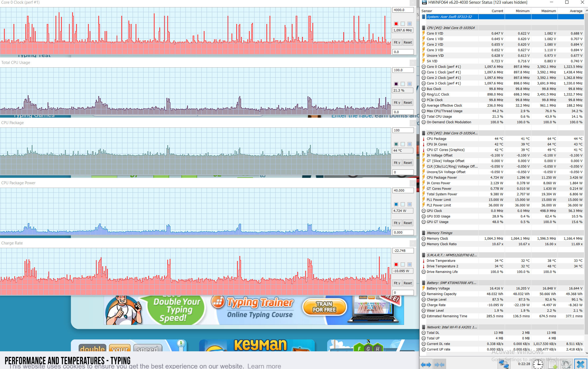Click the Total DL network sensor icon

pos(424,333)
